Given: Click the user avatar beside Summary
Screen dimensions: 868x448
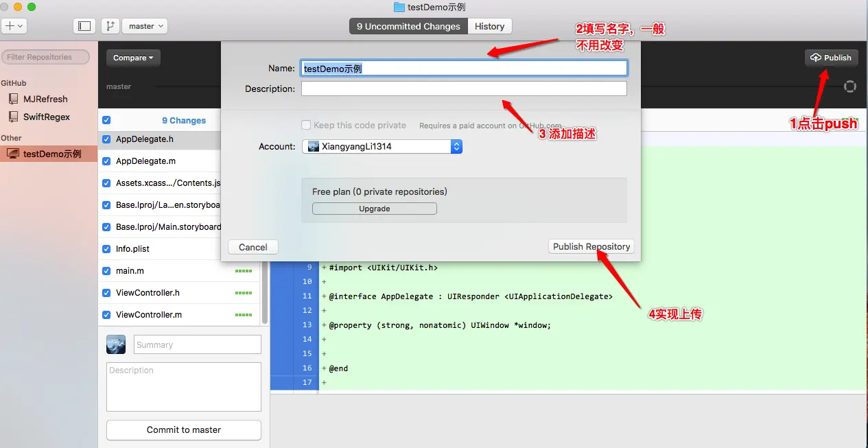Looking at the screenshot, I should click(116, 344).
